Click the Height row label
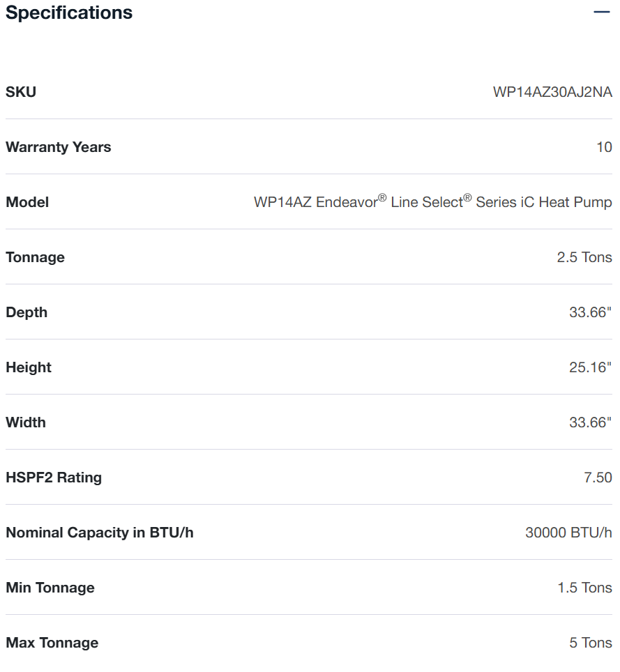620x672 pixels. tap(29, 367)
